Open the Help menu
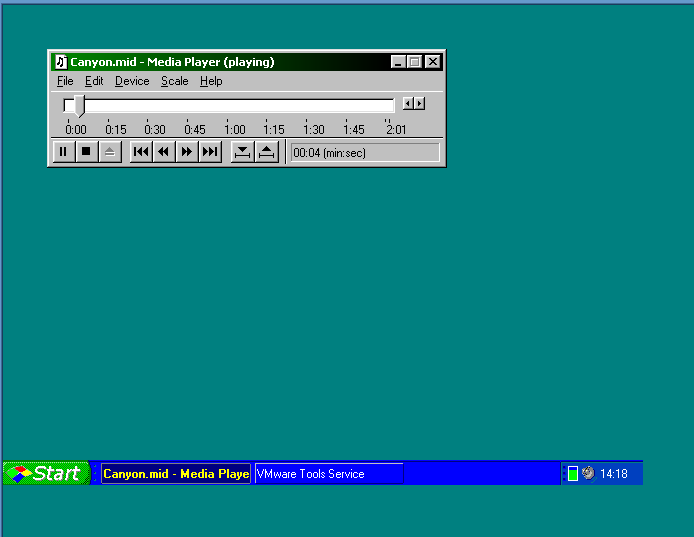This screenshot has height=537, width=694. [211, 81]
